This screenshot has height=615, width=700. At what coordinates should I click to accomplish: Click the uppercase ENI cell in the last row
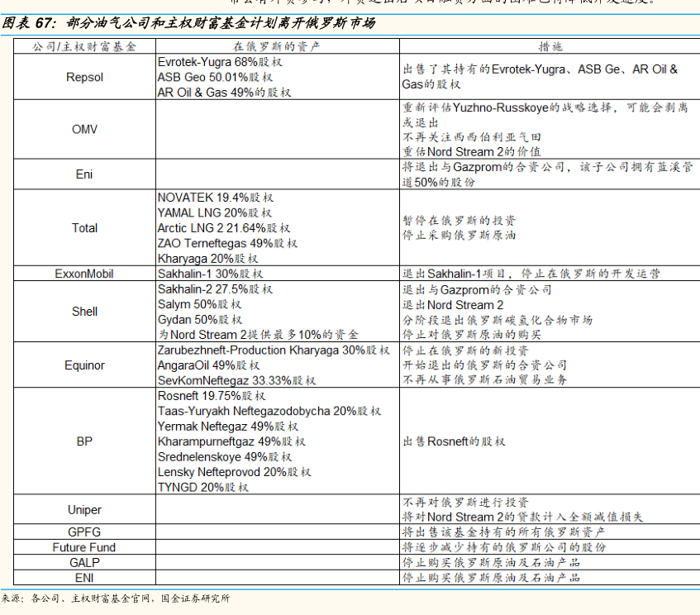(84, 578)
